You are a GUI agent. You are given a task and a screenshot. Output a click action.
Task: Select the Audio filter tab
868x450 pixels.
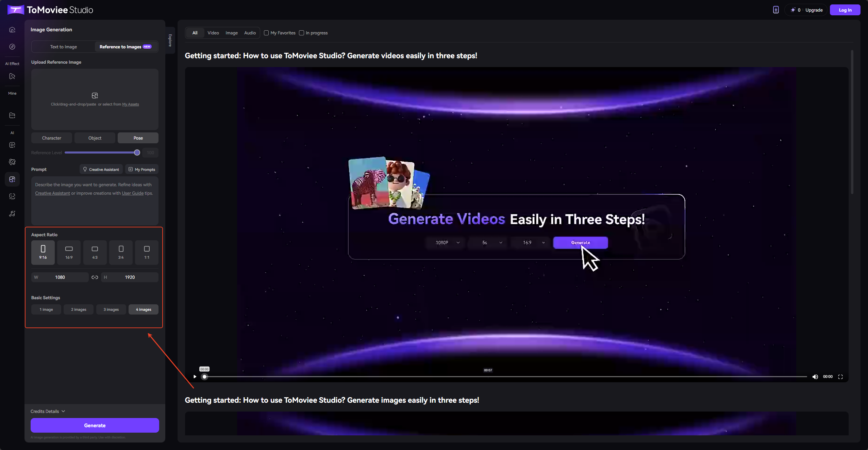(250, 33)
